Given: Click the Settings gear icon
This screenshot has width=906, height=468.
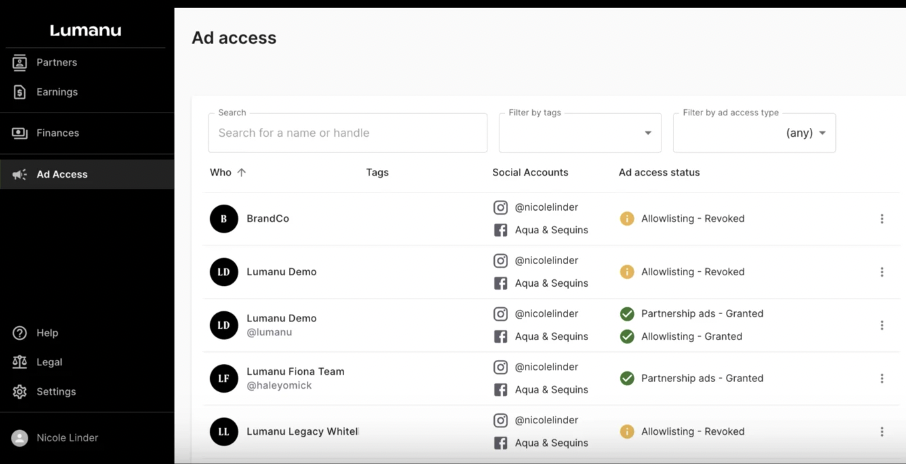Looking at the screenshot, I should coord(19,392).
